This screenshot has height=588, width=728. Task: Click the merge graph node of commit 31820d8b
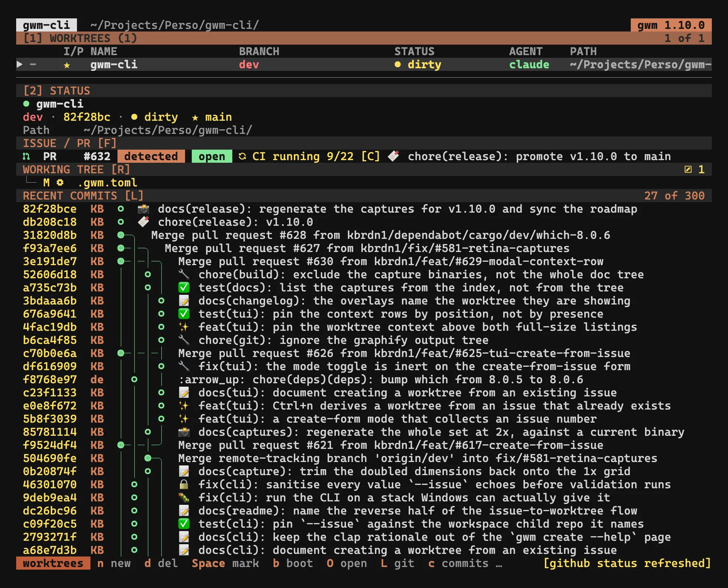point(121,235)
